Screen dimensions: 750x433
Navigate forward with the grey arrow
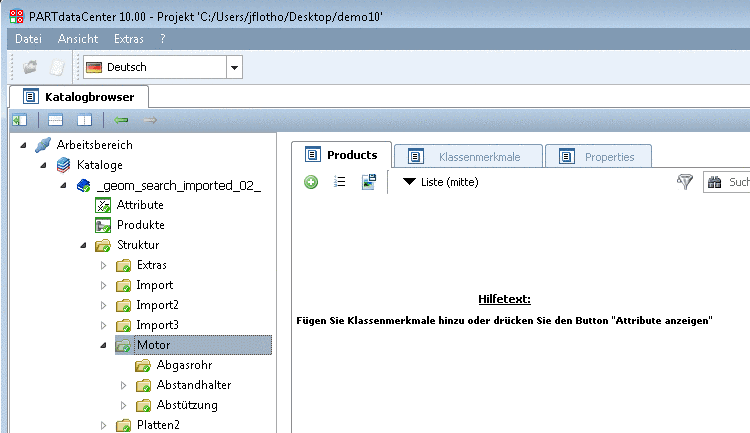pos(150,120)
